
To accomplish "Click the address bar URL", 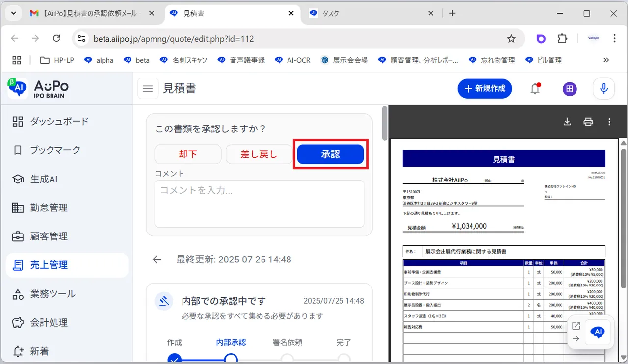I will pyautogui.click(x=174, y=38).
